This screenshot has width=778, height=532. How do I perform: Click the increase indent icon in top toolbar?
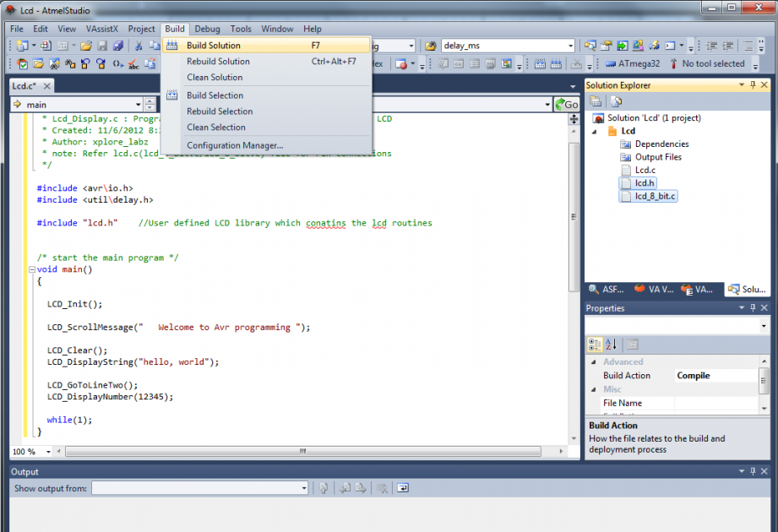[x=728, y=46]
